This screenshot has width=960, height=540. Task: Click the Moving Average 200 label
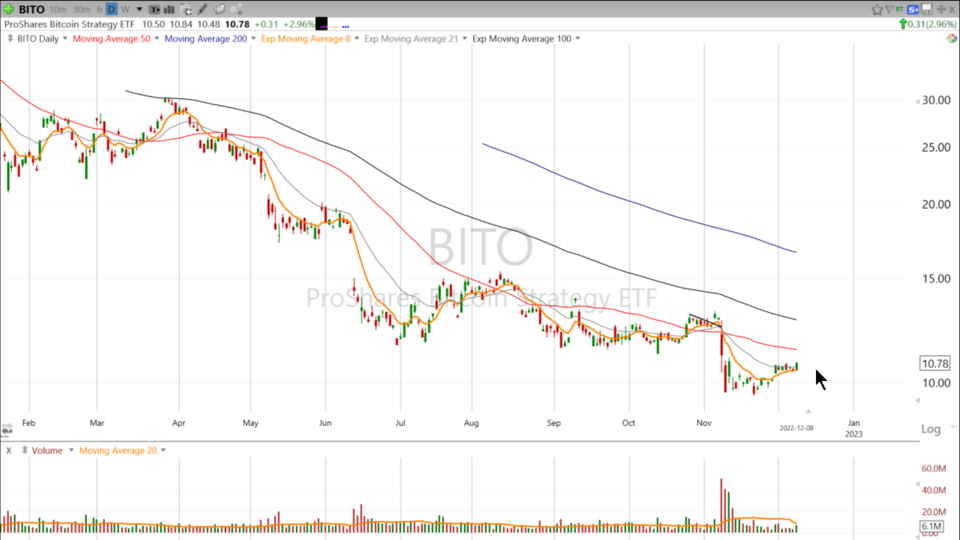point(206,39)
